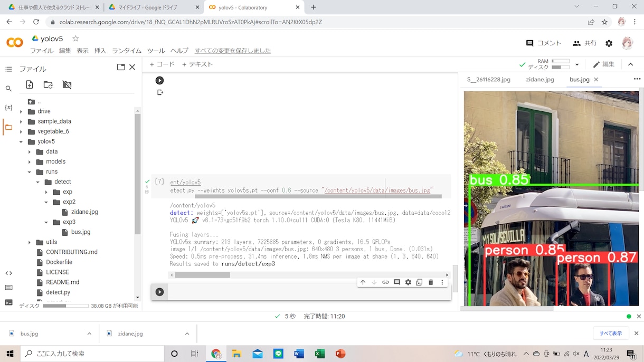This screenshot has height=362, width=644.
Task: Open Files panel in new window
Action: click(121, 67)
